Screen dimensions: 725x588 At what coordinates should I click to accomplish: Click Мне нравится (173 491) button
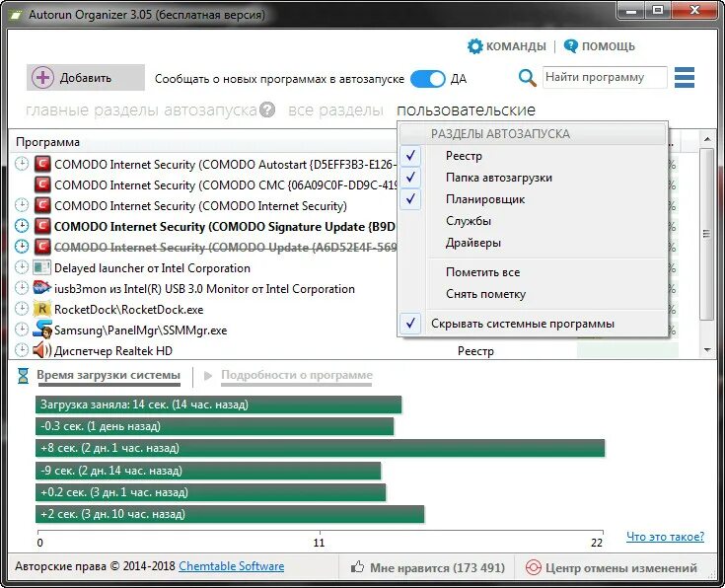point(427,567)
